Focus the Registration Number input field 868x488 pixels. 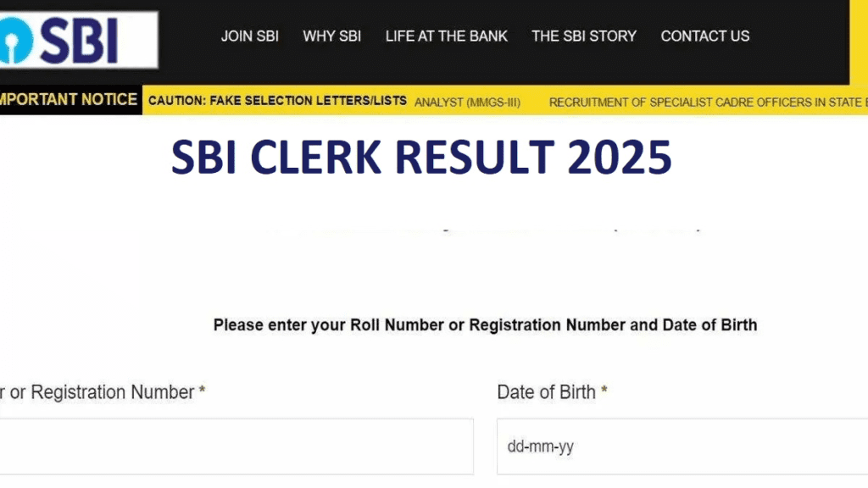tap(236, 446)
